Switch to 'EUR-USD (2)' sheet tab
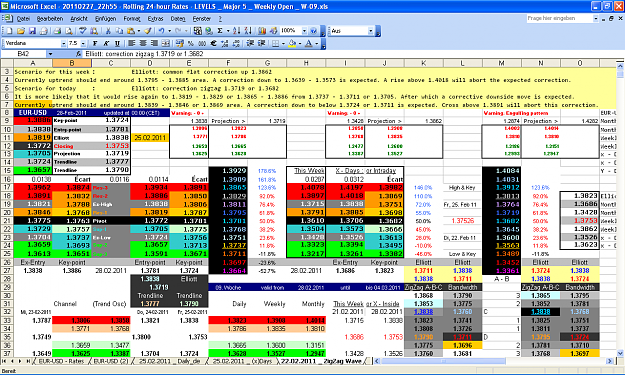625x375 pixels. tap(111, 361)
